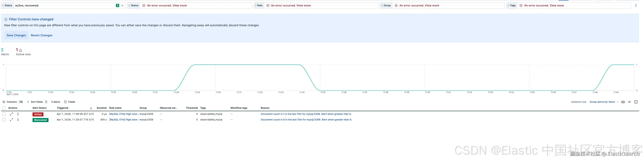Click the Triggered column sort arrow
Viewport: 644px width, 161px height.
click(x=91, y=108)
